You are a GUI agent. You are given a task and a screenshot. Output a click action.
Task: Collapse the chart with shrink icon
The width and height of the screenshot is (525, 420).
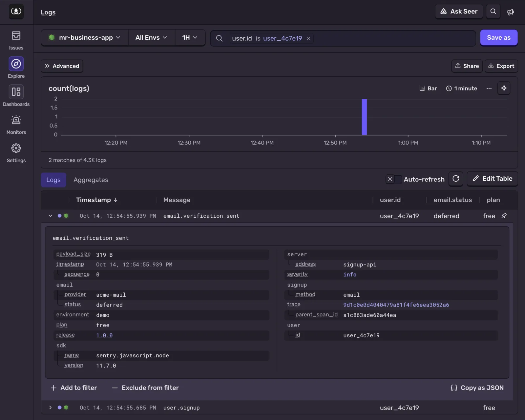tap(504, 88)
